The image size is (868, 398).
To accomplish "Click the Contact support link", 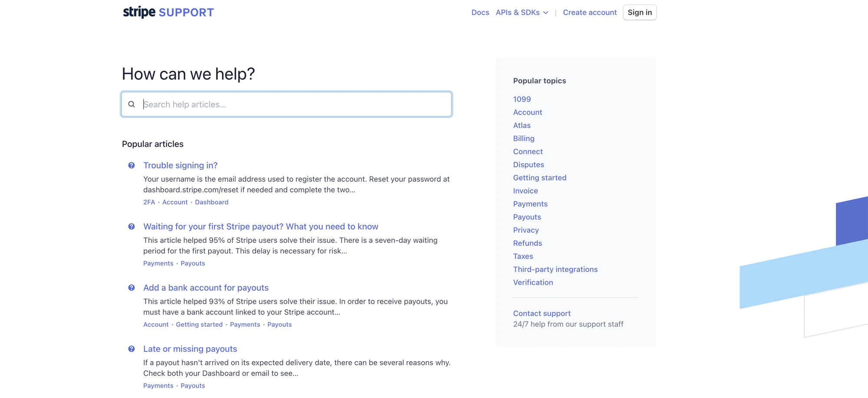I will (542, 313).
